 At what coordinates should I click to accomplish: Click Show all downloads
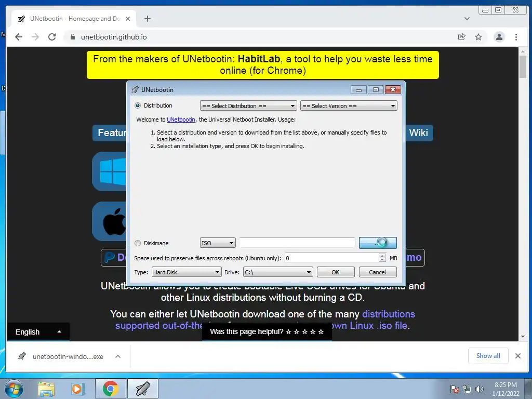[488, 356]
